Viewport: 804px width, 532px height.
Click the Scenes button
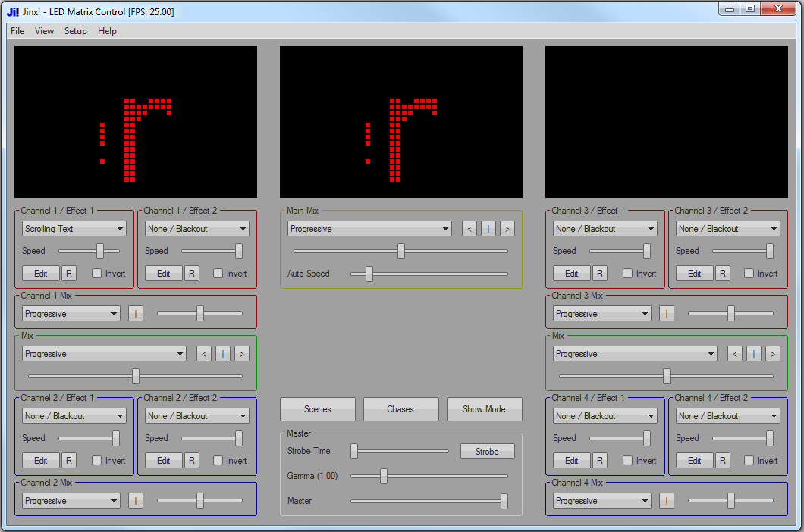[318, 409]
